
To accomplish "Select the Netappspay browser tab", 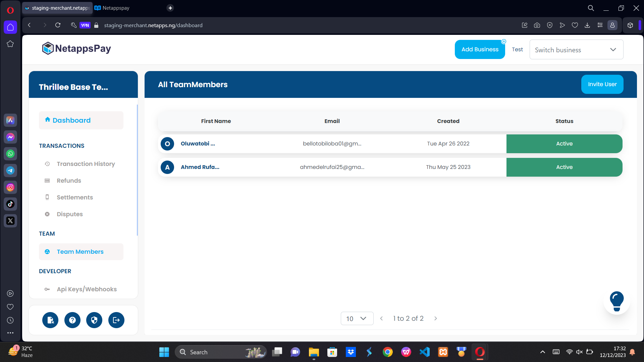I will tap(116, 8).
